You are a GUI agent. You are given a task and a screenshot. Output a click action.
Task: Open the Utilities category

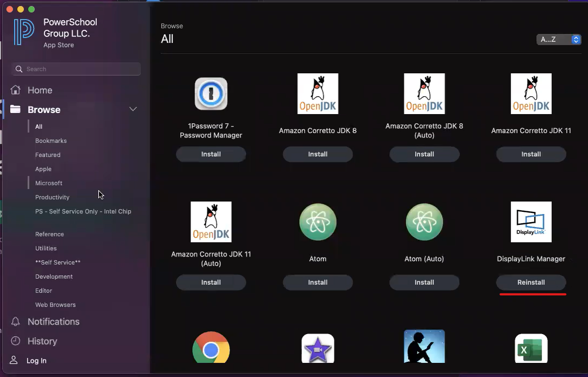46,248
